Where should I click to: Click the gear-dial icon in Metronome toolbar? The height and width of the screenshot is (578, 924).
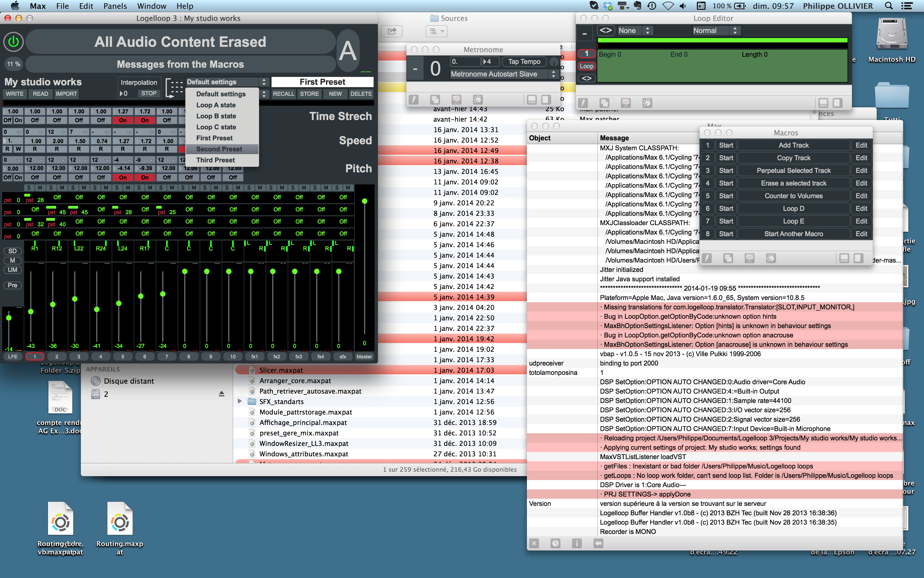click(478, 100)
